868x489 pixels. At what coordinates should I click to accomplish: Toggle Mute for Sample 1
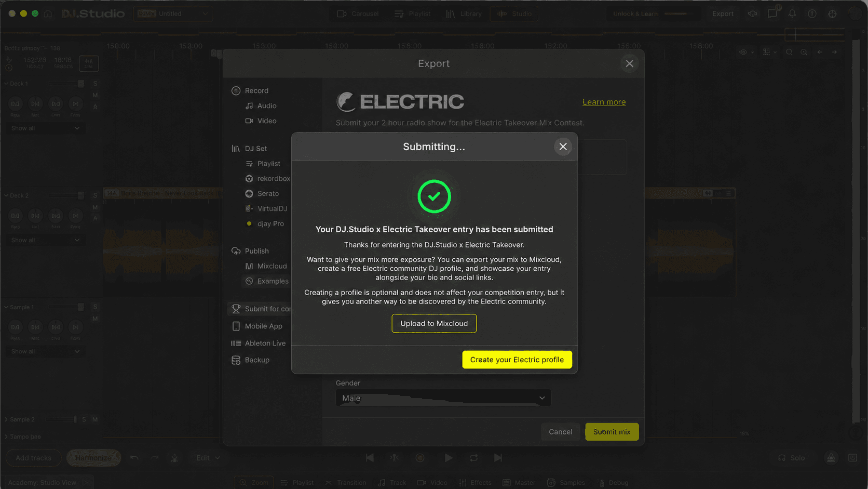pos(95,319)
